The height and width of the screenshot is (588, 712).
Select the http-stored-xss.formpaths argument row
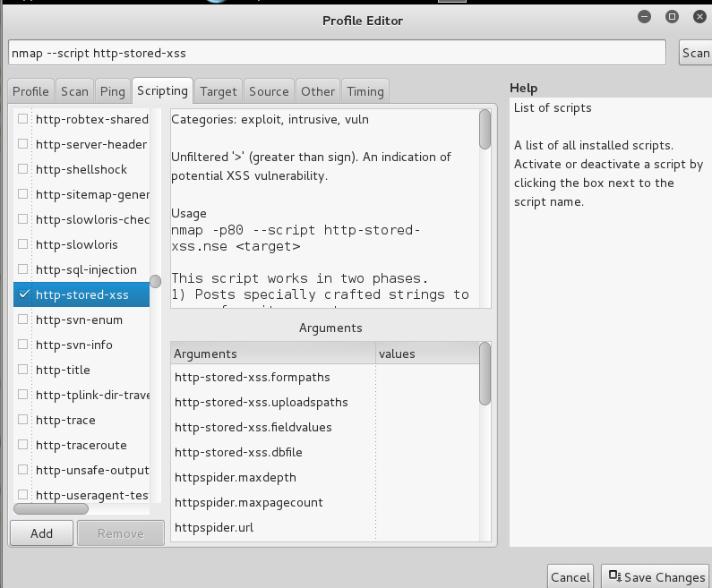coord(325,377)
